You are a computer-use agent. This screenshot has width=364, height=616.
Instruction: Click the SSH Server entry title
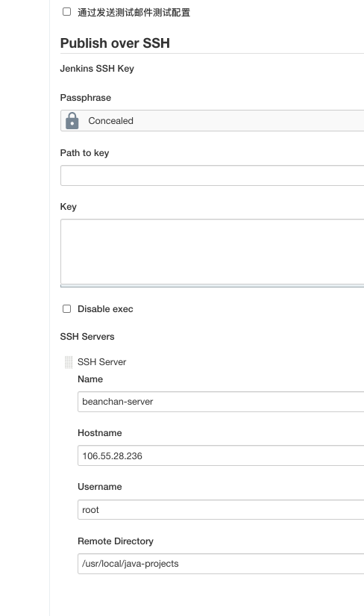[x=101, y=362]
